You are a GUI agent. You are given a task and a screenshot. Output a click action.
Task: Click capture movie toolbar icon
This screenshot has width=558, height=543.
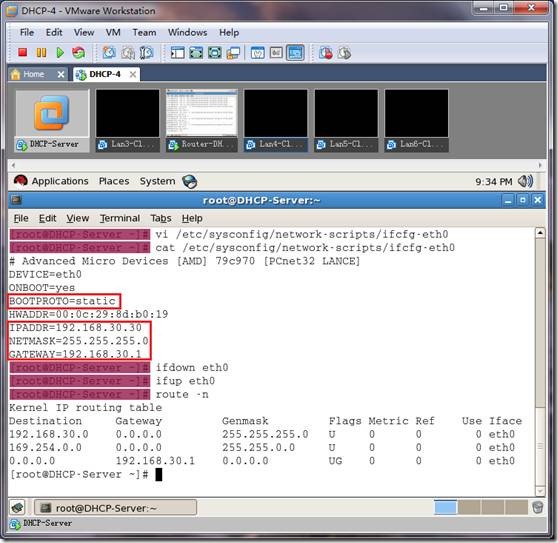(344, 53)
